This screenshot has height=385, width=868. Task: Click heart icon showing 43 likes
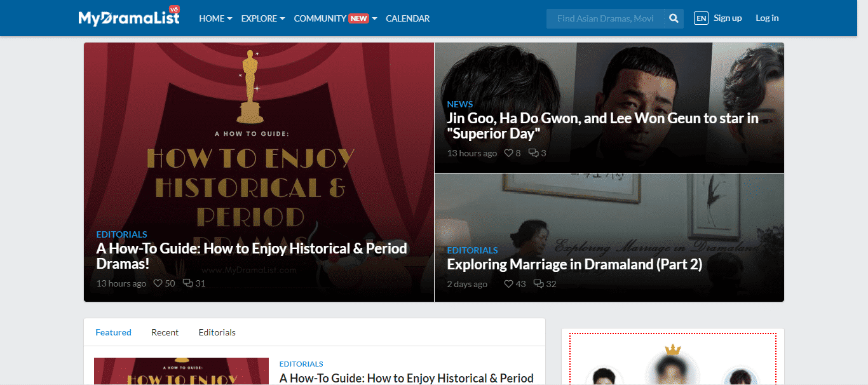508,284
